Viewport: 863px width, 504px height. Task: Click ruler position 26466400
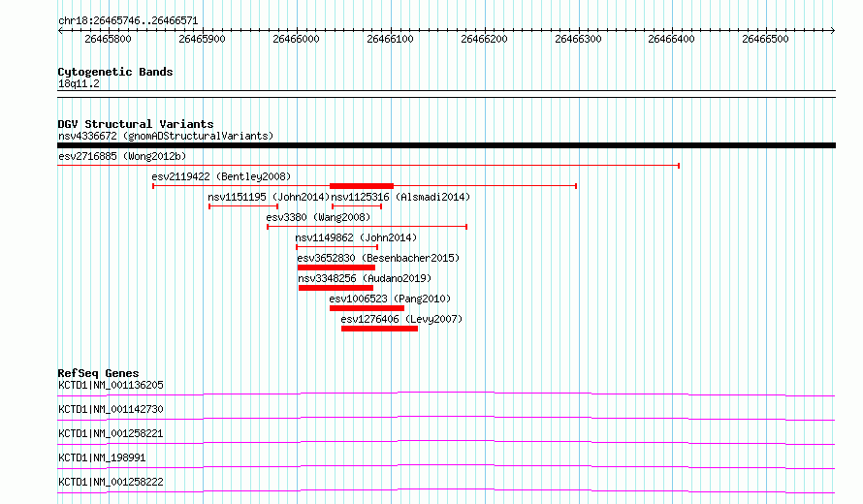[671, 39]
